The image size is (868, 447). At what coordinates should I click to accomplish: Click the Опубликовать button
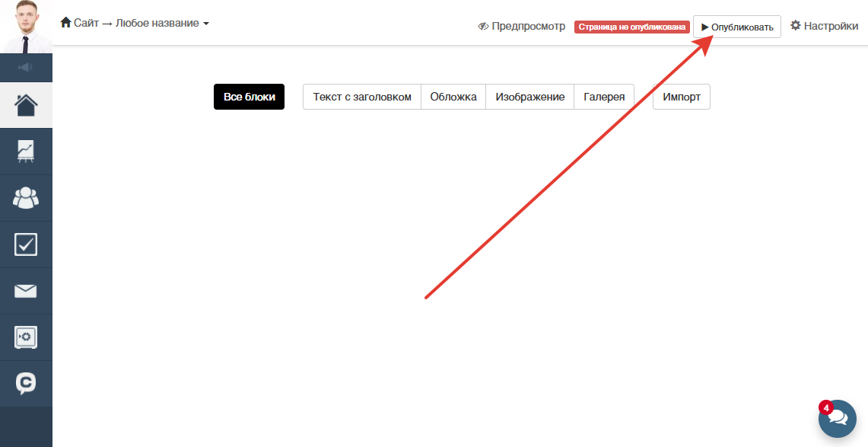point(737,27)
